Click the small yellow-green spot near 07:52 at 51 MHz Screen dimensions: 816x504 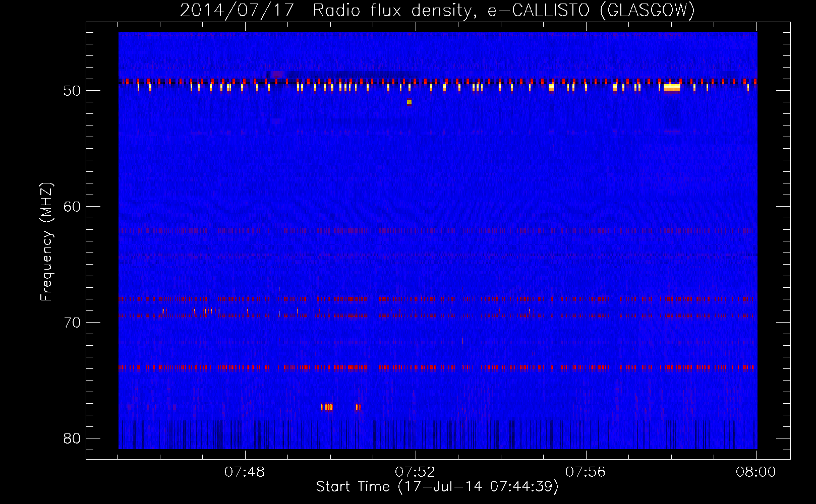click(x=409, y=102)
